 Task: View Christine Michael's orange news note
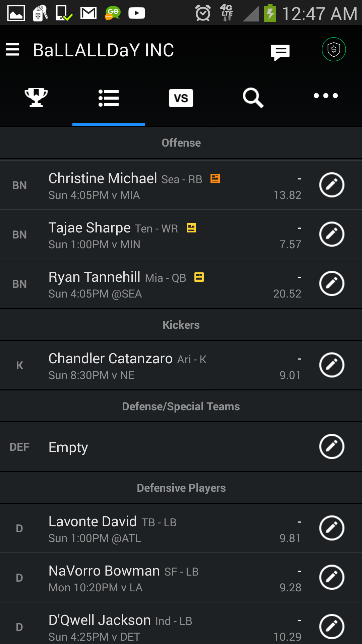(x=215, y=178)
